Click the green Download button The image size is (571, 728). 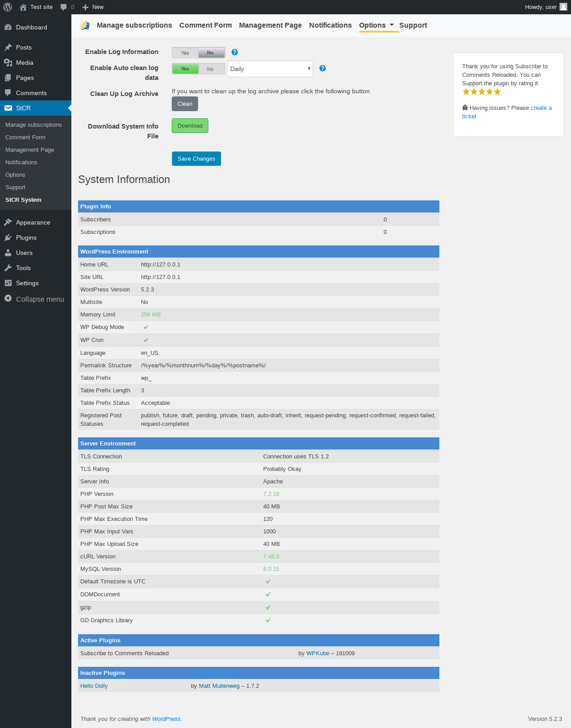click(190, 126)
